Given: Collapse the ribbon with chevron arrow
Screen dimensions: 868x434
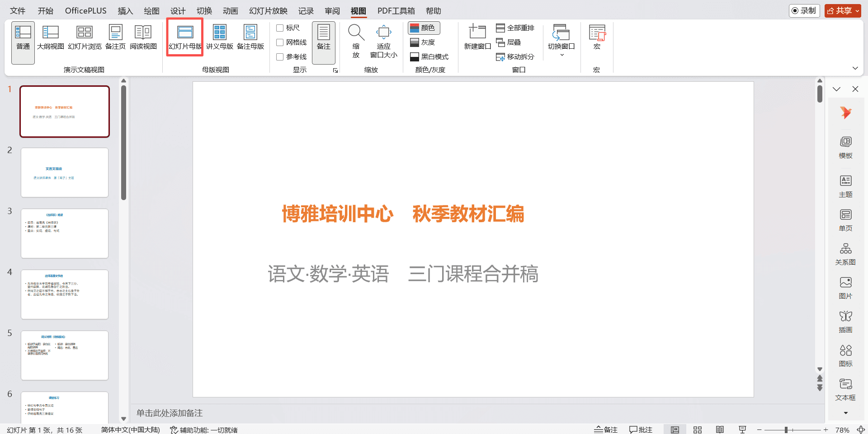Looking at the screenshot, I should [855, 68].
